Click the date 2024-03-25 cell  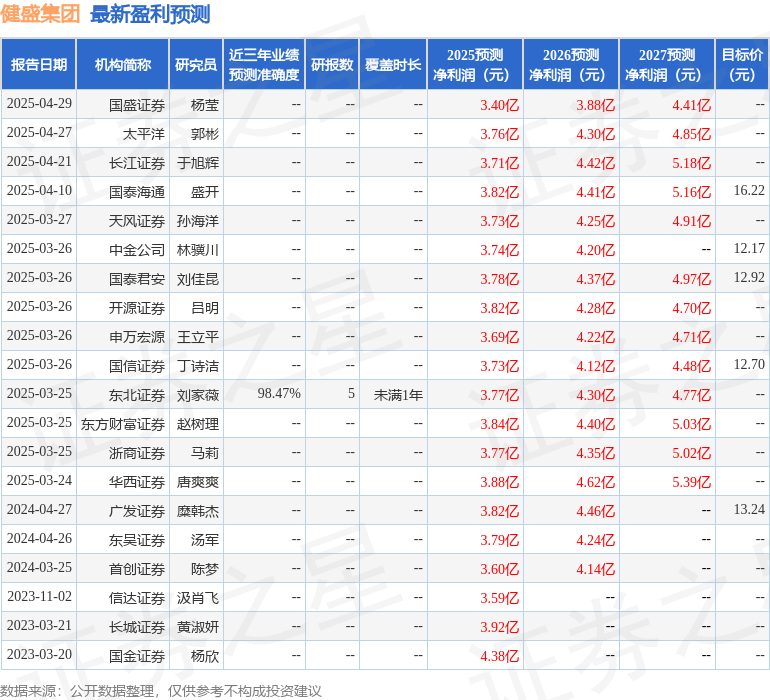click(39, 567)
